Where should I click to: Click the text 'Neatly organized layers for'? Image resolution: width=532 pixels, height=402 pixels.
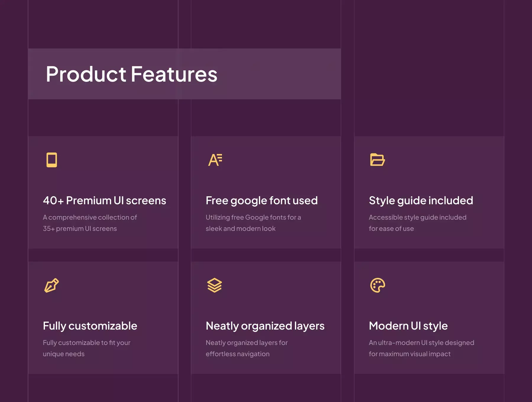246,343
